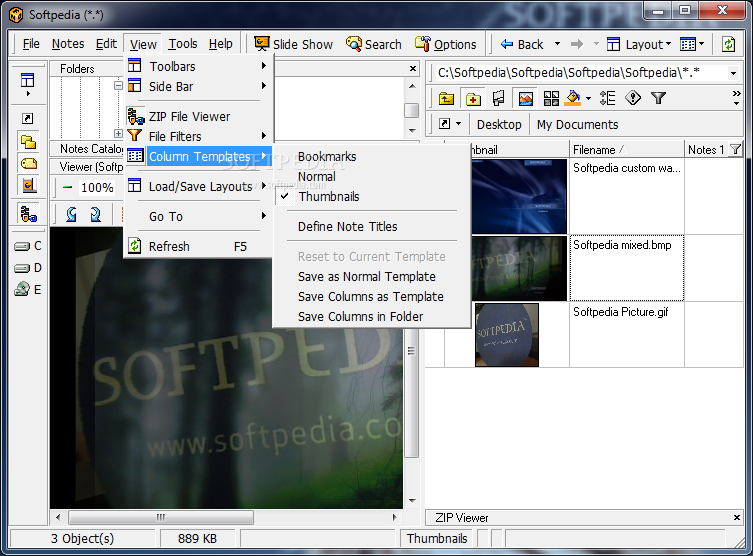Click Define Note Titles
Viewport: 753px width, 556px height.
click(x=371, y=226)
